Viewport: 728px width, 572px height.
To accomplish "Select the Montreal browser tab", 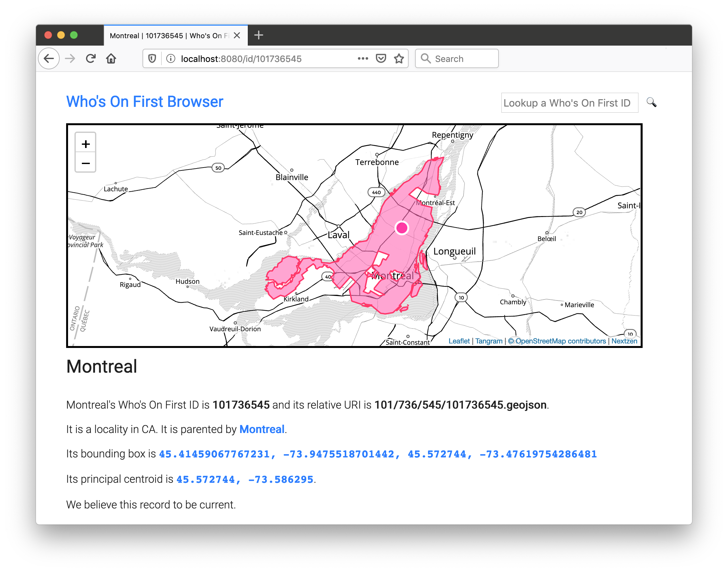I will click(x=176, y=36).
